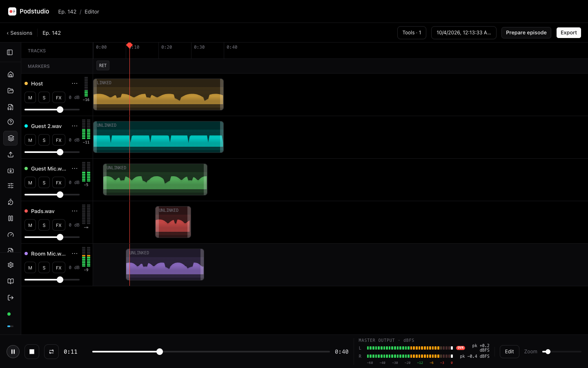This screenshot has width=588, height=368.
Task: Click the Podstudio logo icon
Action: tap(12, 11)
